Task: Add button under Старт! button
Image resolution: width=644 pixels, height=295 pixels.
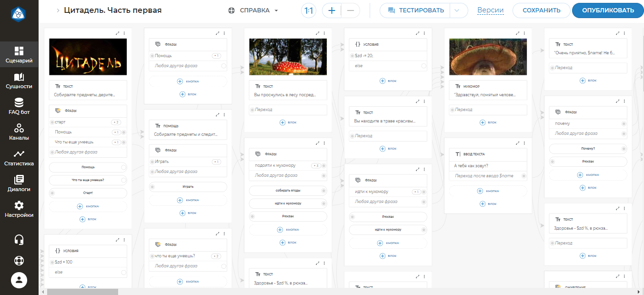Action: (x=88, y=206)
